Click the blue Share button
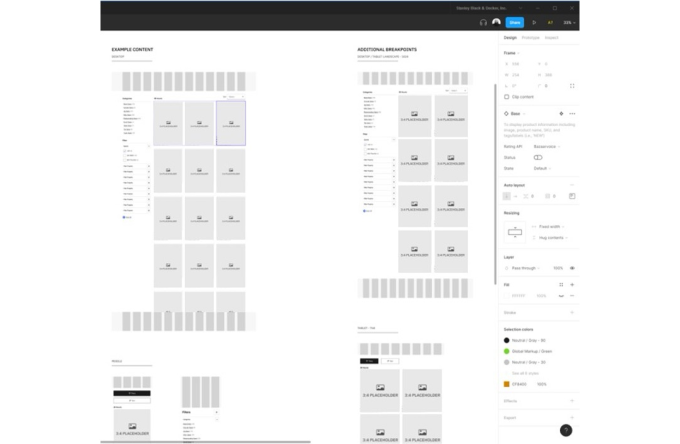680x444 pixels. [514, 21]
